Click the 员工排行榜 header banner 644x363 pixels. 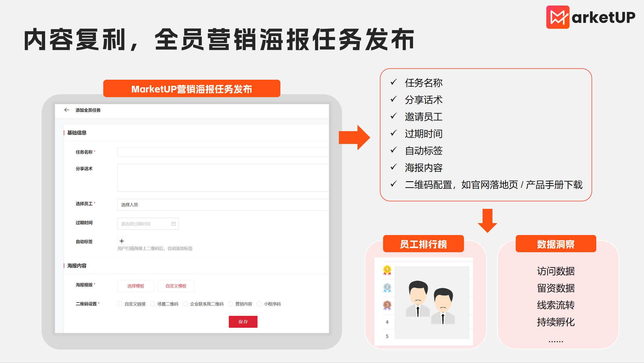click(423, 244)
